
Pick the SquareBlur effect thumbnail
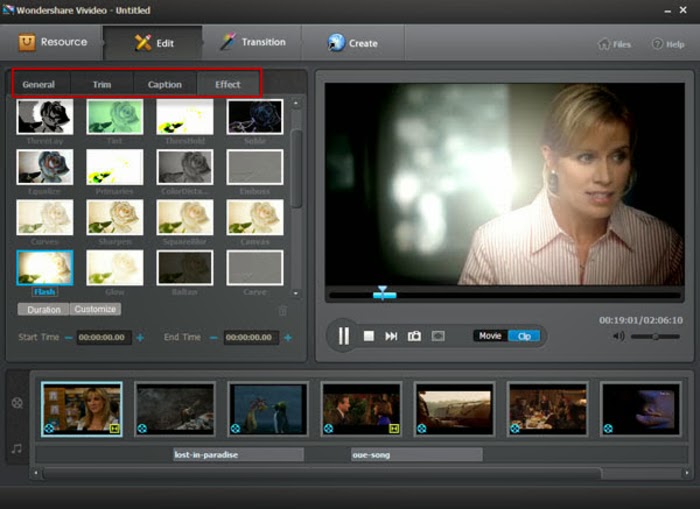point(185,217)
